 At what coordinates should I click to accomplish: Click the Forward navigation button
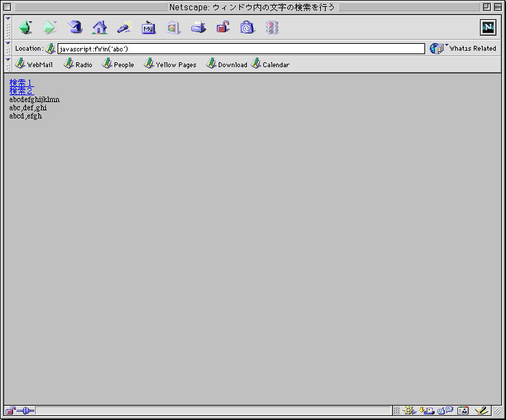click(x=50, y=27)
